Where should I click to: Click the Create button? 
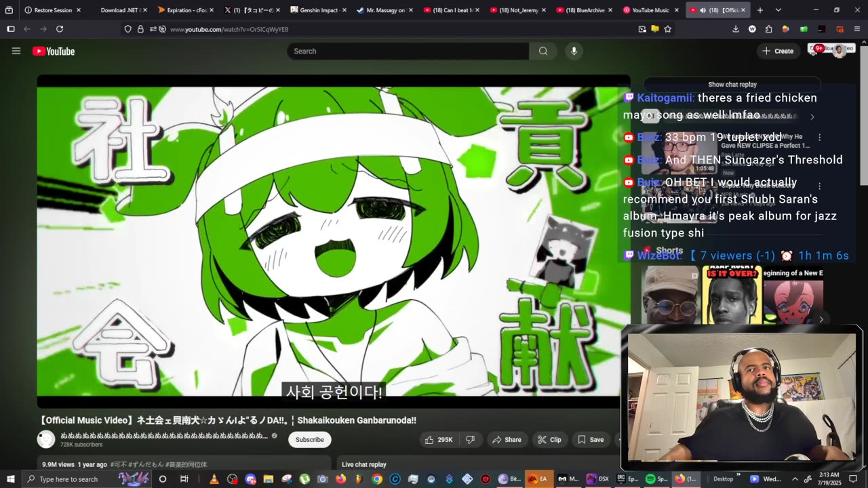pos(778,51)
